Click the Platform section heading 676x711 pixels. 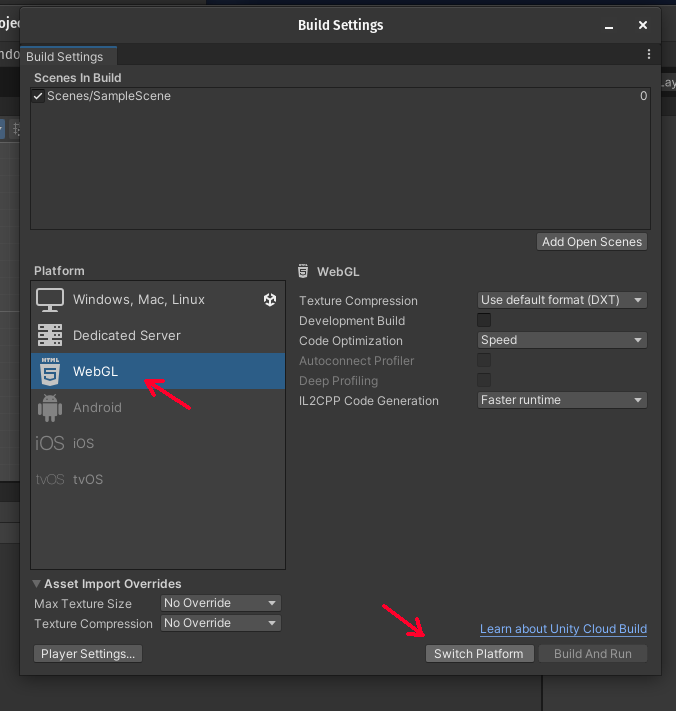tap(59, 271)
